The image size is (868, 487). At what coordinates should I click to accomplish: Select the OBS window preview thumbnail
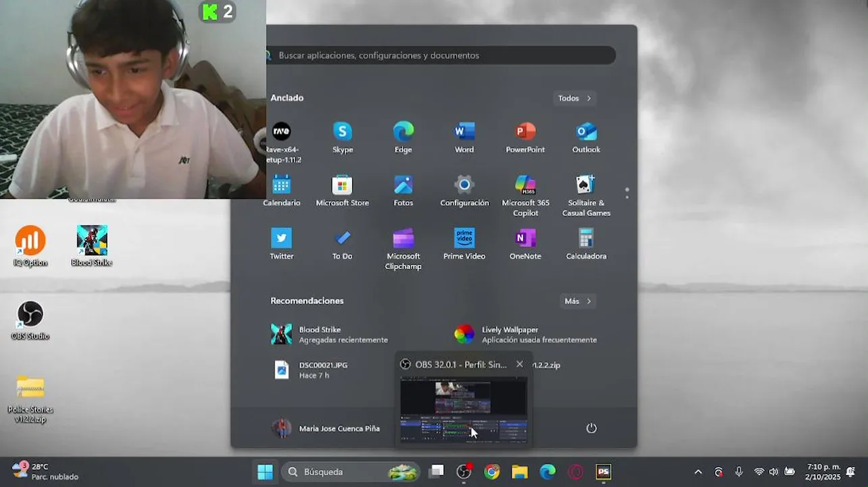[464, 409]
